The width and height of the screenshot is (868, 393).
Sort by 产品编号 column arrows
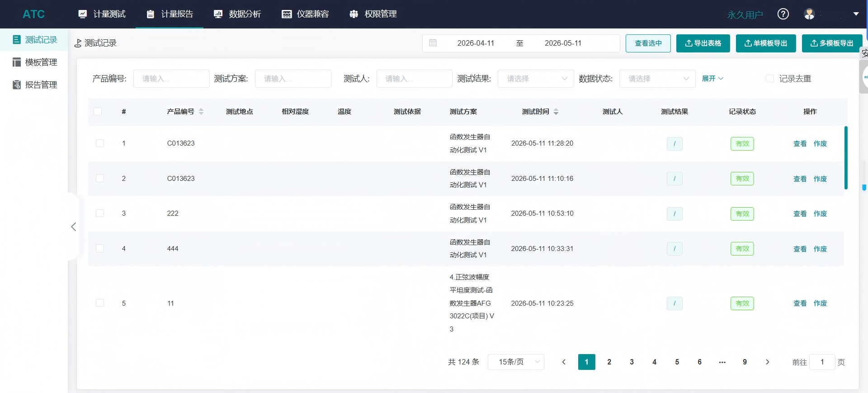(x=201, y=111)
